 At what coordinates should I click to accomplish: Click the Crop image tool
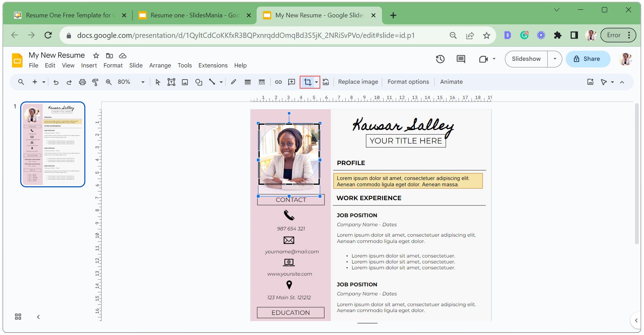tap(307, 82)
